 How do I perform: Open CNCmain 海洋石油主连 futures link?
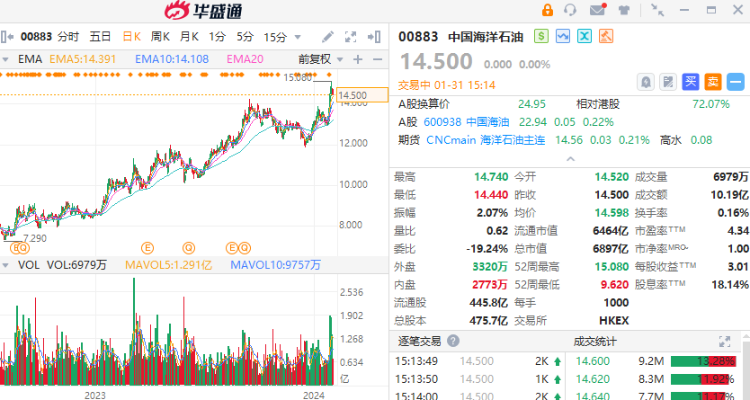click(x=485, y=140)
